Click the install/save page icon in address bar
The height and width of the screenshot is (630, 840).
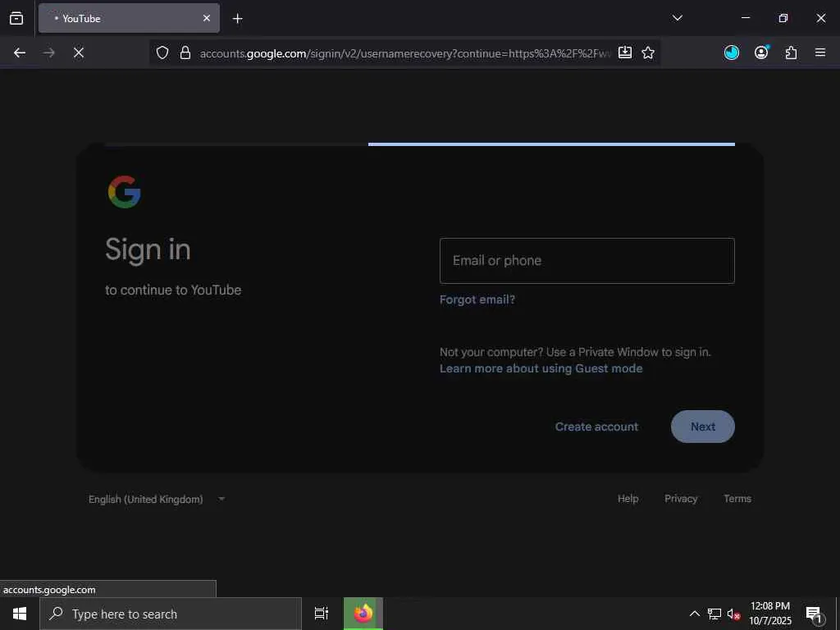click(624, 52)
